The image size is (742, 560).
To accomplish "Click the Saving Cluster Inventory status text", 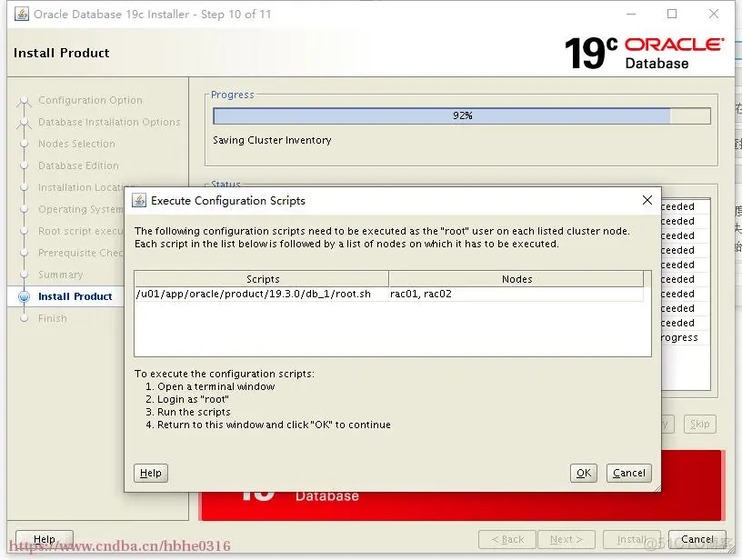I will point(272,140).
